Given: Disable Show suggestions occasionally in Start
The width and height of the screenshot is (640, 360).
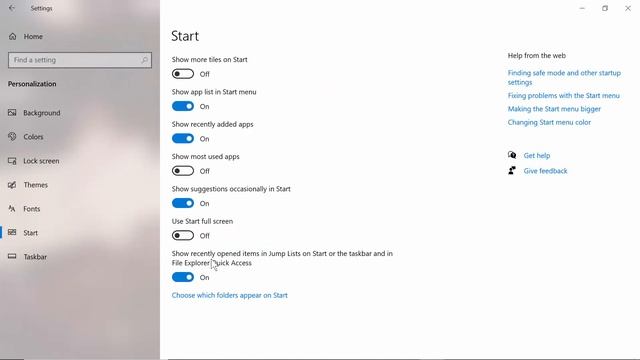Looking at the screenshot, I should [x=183, y=203].
